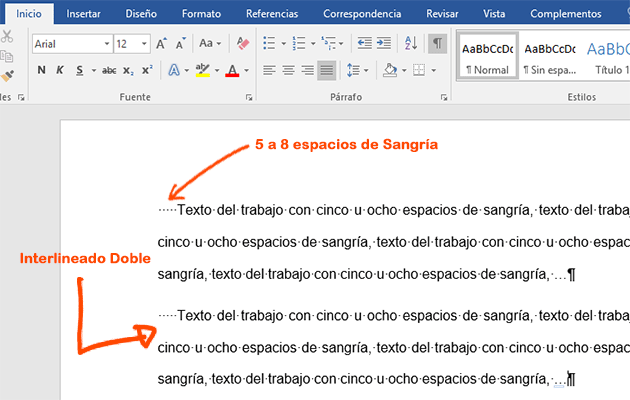The image size is (630, 400).
Task: Open the Insertar tab
Action: (84, 14)
